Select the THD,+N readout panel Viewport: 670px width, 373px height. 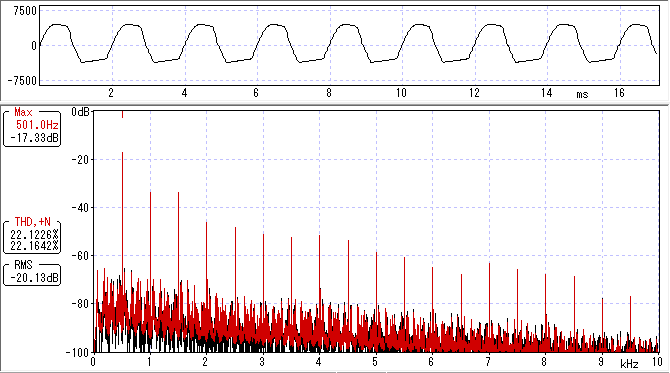point(32,236)
